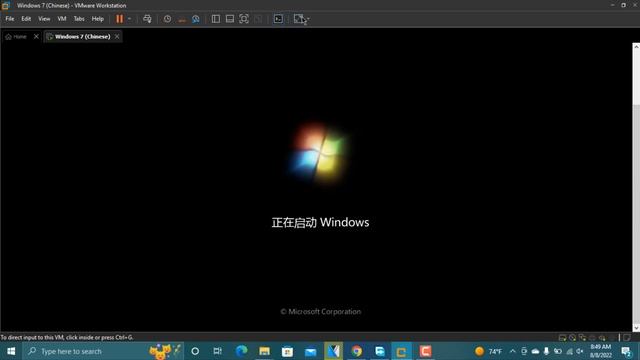Open the snapshot manager
This screenshot has width=640, height=360.
pos(196,19)
